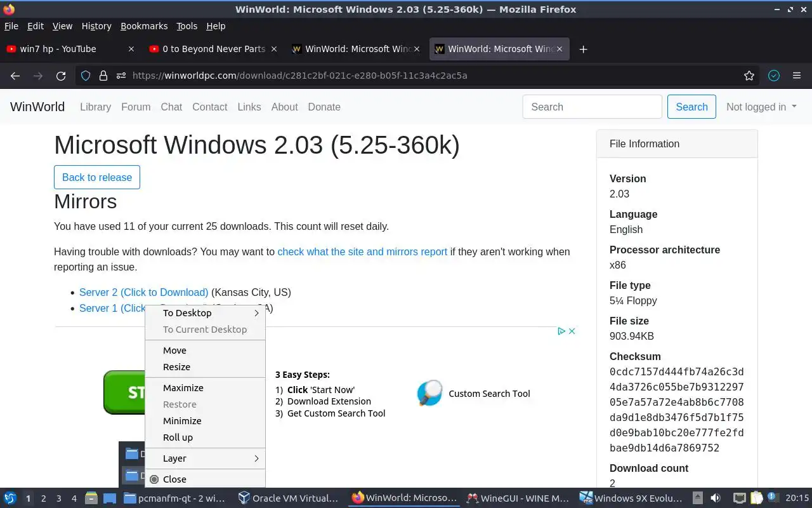View site security via the padlock icon
812x508 pixels.
(x=103, y=76)
